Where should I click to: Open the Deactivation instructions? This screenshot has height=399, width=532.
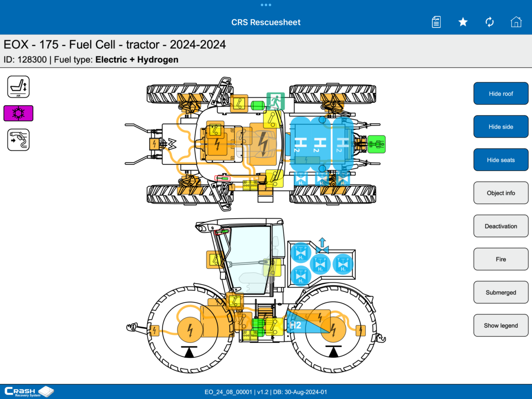pyautogui.click(x=501, y=226)
